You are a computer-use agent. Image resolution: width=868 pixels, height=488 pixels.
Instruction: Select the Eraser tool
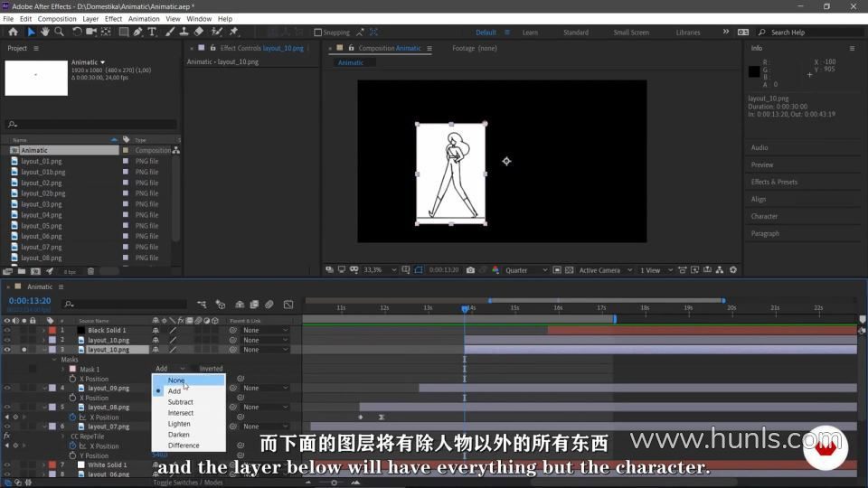tap(199, 33)
